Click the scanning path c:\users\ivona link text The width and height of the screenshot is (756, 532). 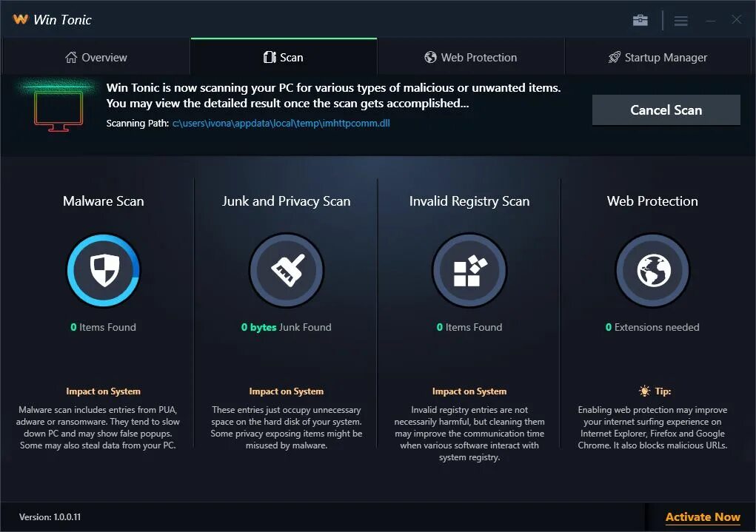pyautogui.click(x=281, y=123)
